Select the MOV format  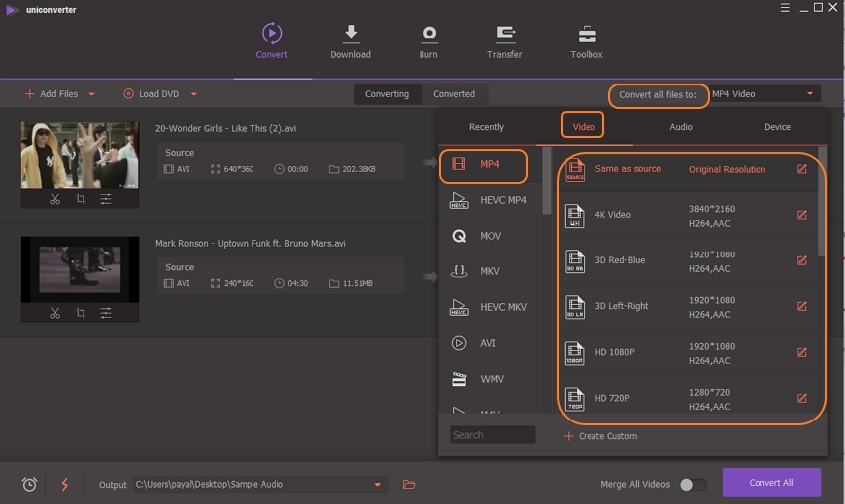(488, 236)
